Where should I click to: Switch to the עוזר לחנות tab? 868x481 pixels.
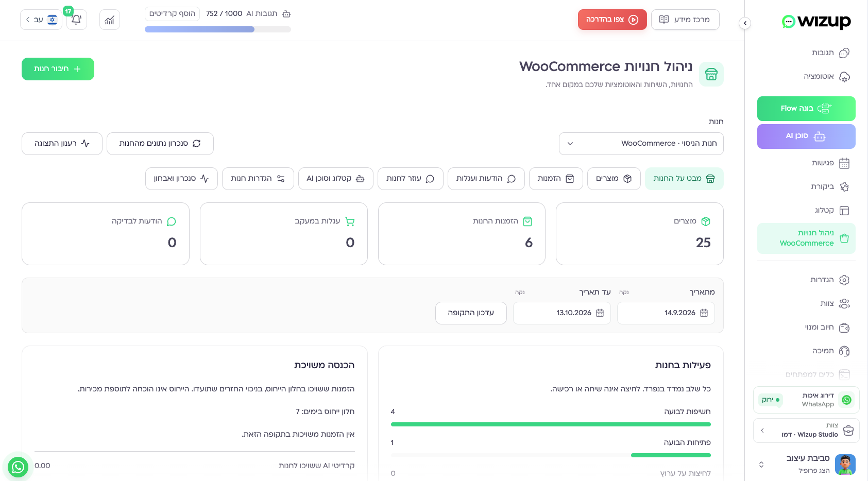411,179
